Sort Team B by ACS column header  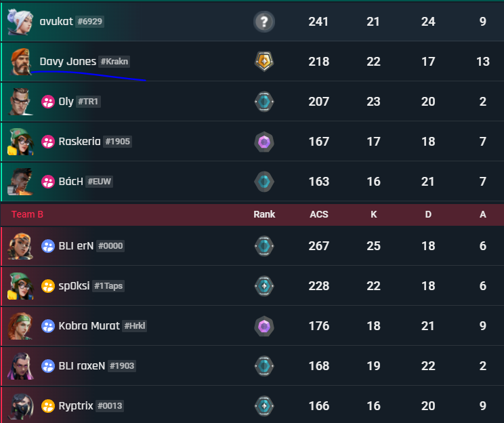[x=318, y=214]
